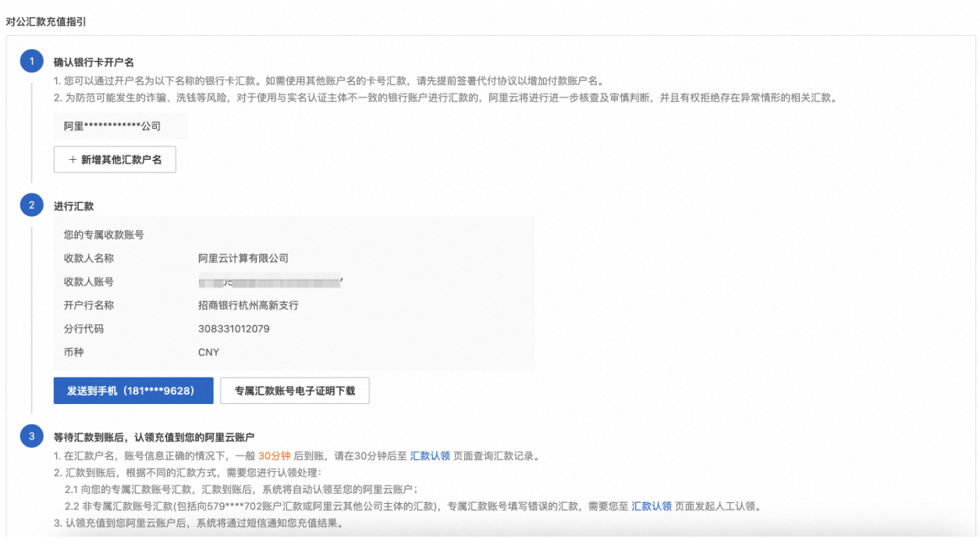Select the orange 30分钟 text
Image resolution: width=980 pixels, height=560 pixels.
[275, 456]
